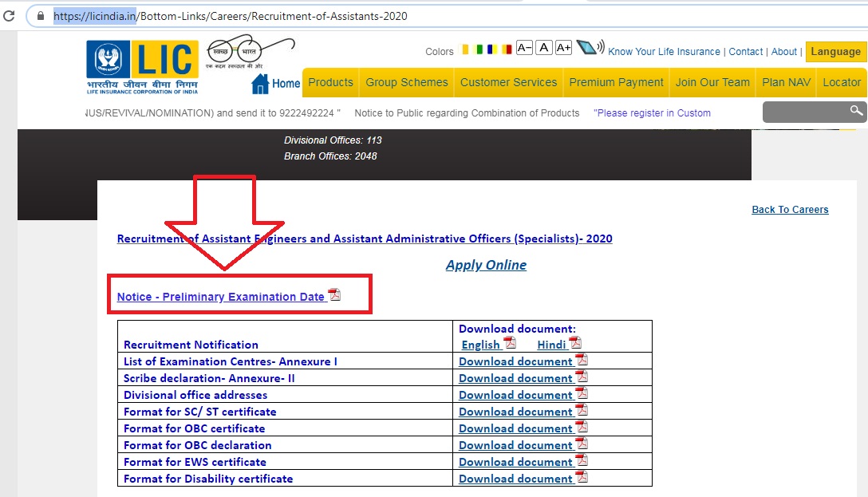This screenshot has width=868, height=497.
Task: Download document for Scribe declaration Annexure II
Action: click(515, 378)
